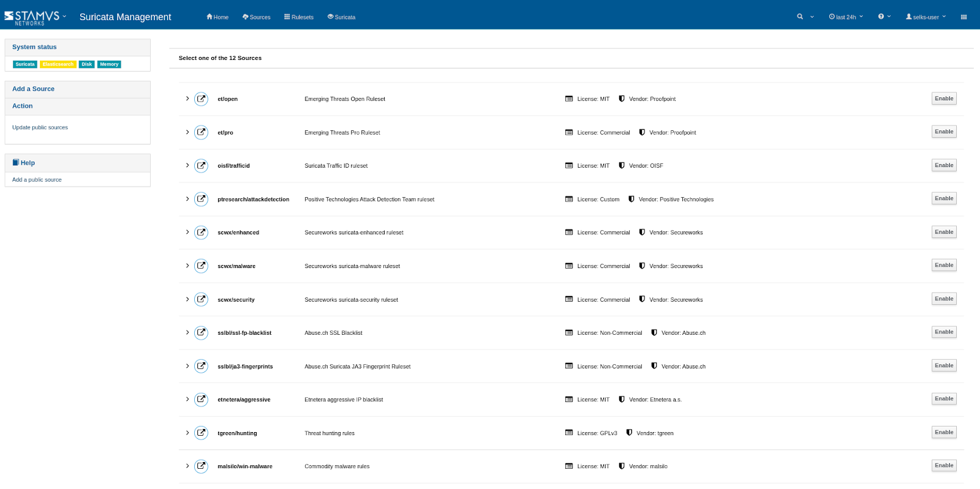The height and width of the screenshot is (489, 980).
Task: Enable the malsilo/win-malware source
Action: tap(944, 465)
